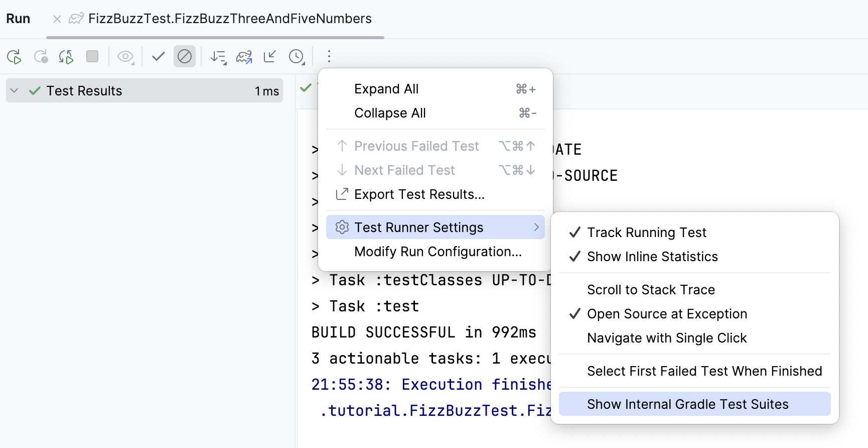The width and height of the screenshot is (868, 448).
Task: Select Show Internal Gradle Test Suites
Action: (687, 404)
